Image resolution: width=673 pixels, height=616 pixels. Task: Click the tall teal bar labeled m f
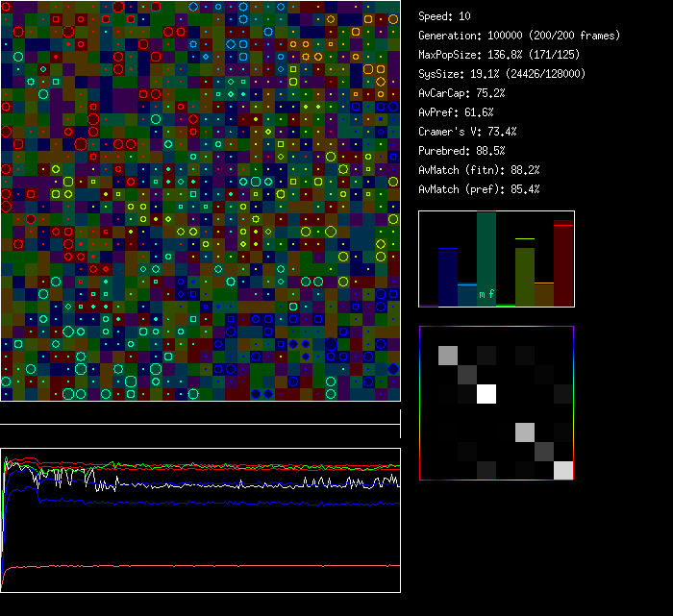point(486,259)
